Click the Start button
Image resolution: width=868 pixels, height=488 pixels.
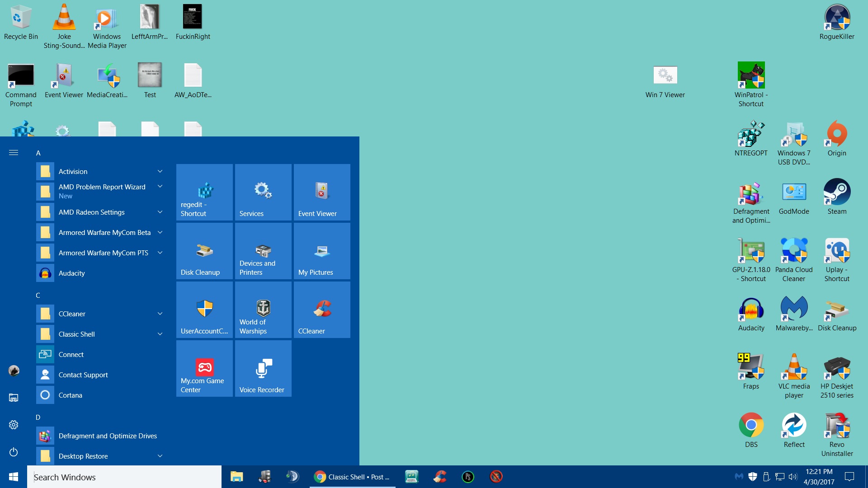(x=14, y=477)
